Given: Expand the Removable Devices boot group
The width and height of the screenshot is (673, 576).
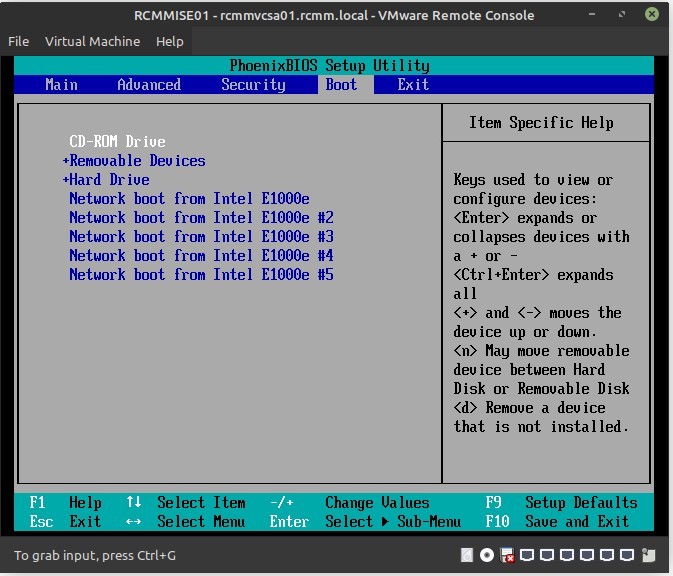Looking at the screenshot, I should [x=134, y=161].
